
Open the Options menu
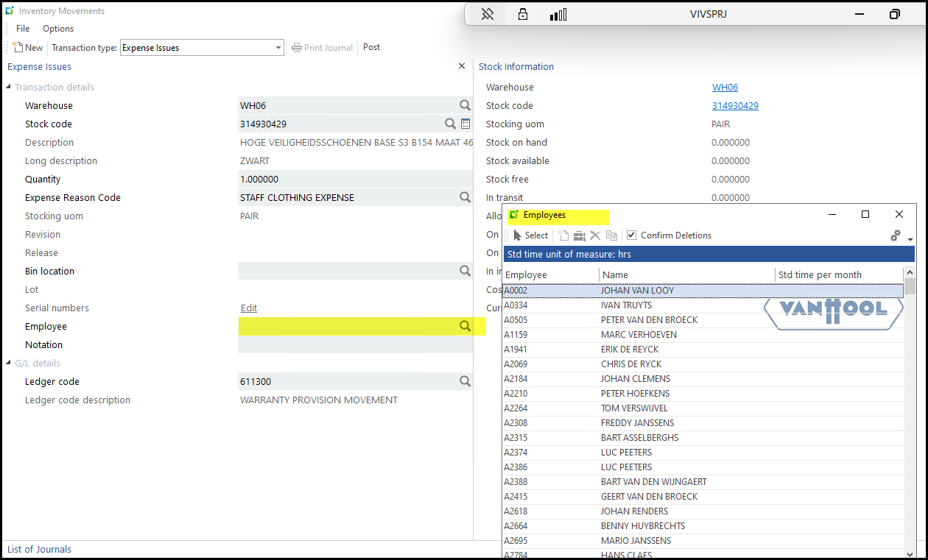pos(58,29)
